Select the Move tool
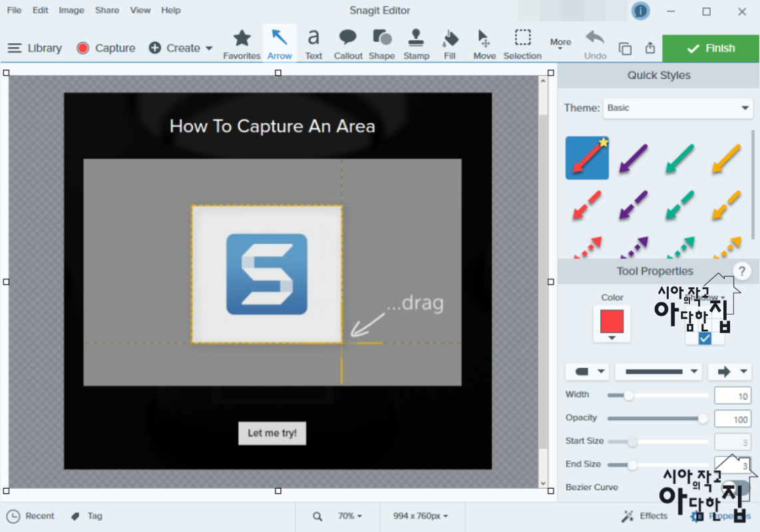 point(484,45)
